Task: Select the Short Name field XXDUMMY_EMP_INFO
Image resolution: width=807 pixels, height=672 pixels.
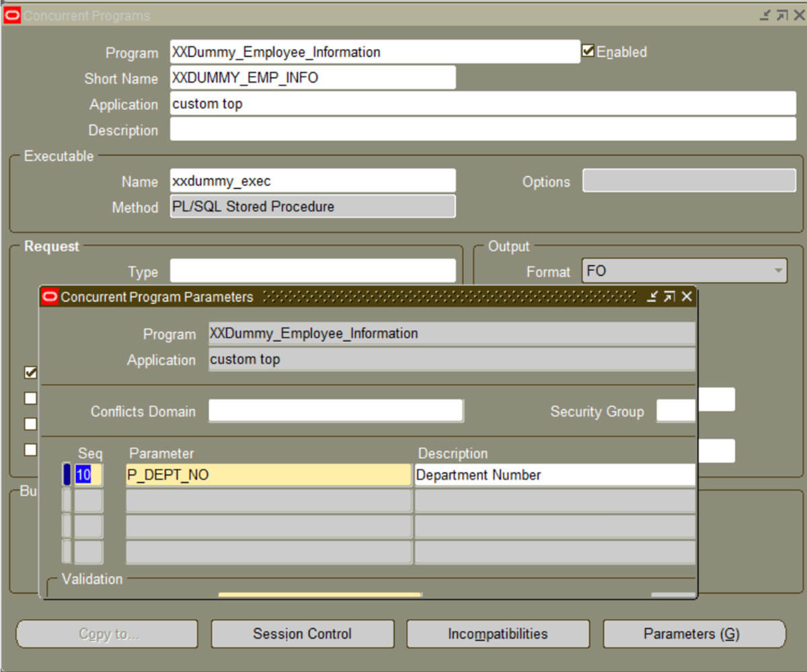Action: point(312,78)
